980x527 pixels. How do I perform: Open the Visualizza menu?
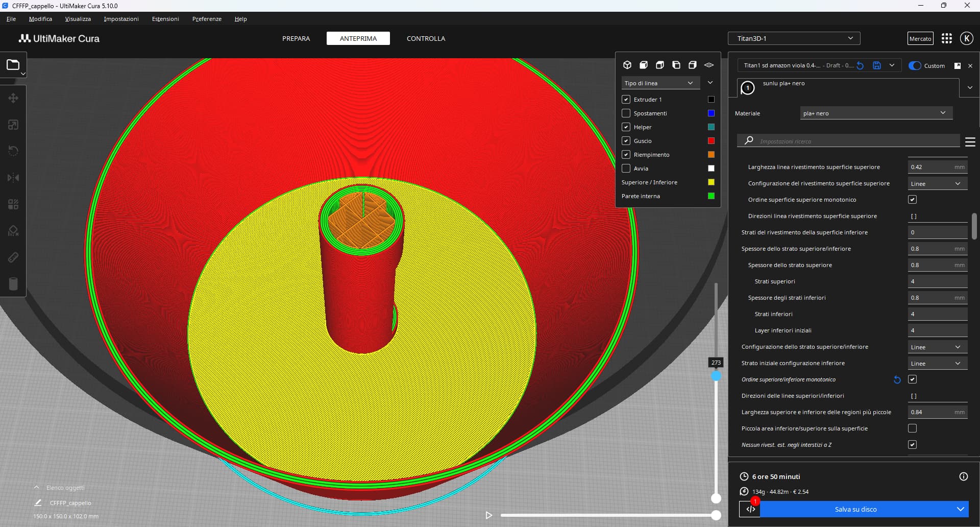tap(78, 19)
